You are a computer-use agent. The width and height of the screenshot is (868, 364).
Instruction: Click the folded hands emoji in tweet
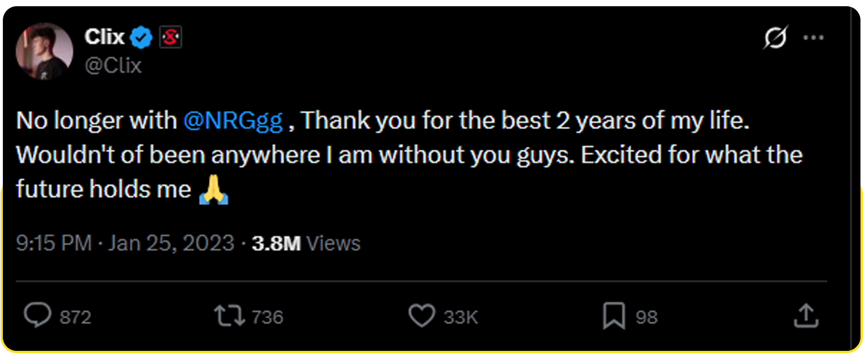pos(214,189)
